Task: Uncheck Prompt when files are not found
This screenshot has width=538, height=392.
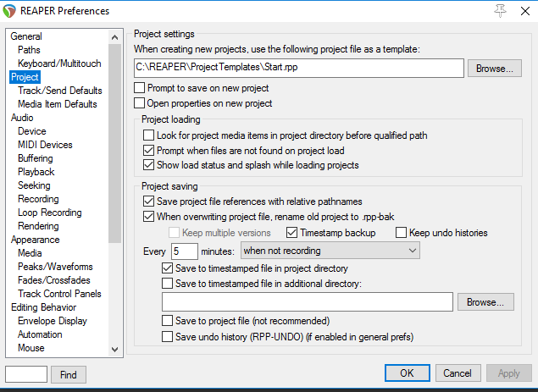Action: (148, 150)
